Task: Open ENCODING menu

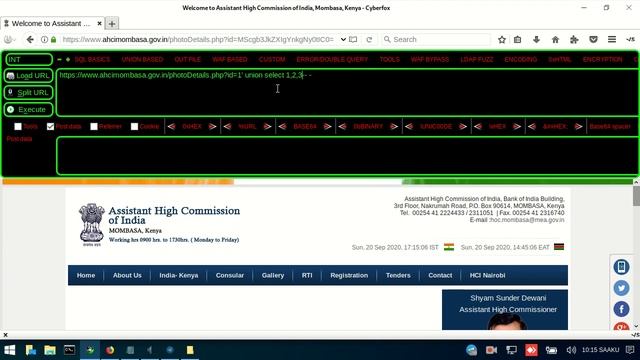Action: click(x=520, y=60)
